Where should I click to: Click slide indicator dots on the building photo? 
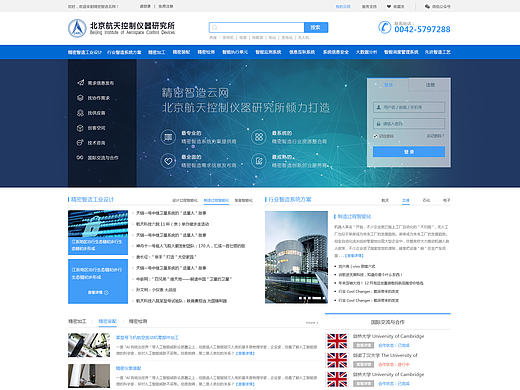(312, 298)
